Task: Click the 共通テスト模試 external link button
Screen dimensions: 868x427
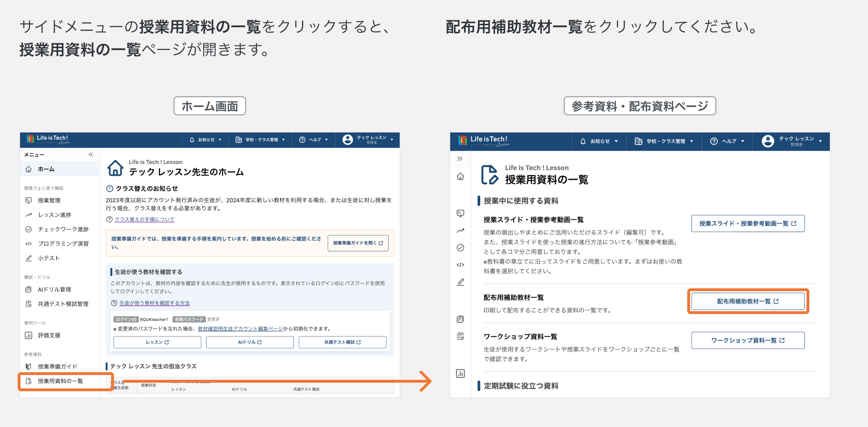Action: tap(342, 342)
